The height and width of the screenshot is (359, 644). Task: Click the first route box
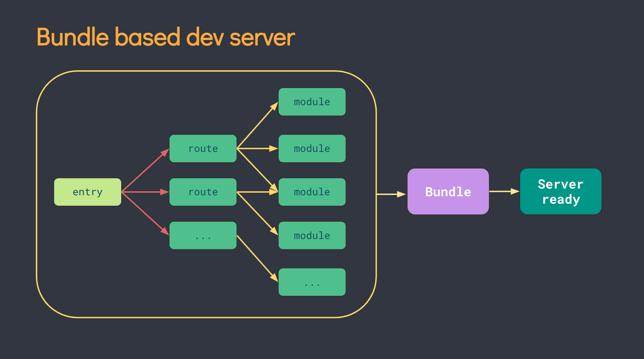pos(203,148)
